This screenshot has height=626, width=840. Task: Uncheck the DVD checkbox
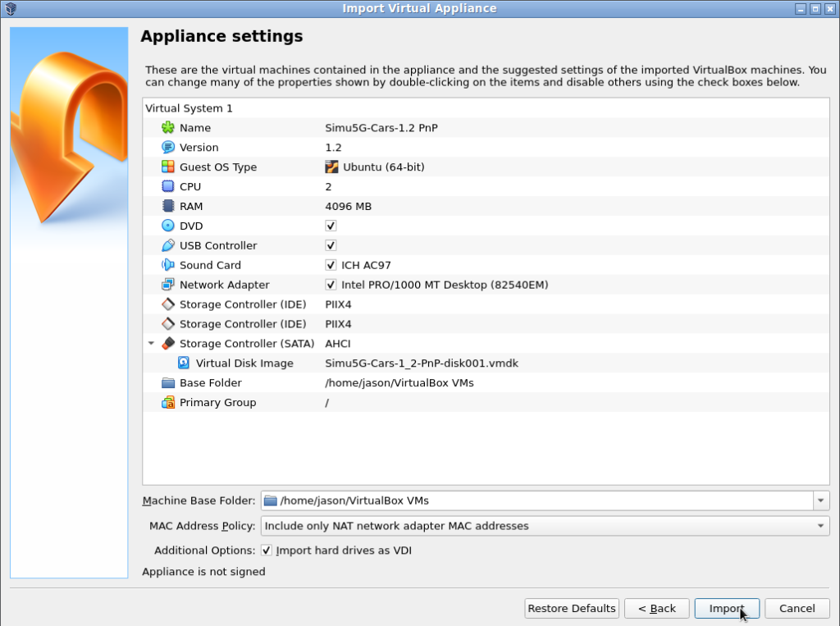pos(331,226)
